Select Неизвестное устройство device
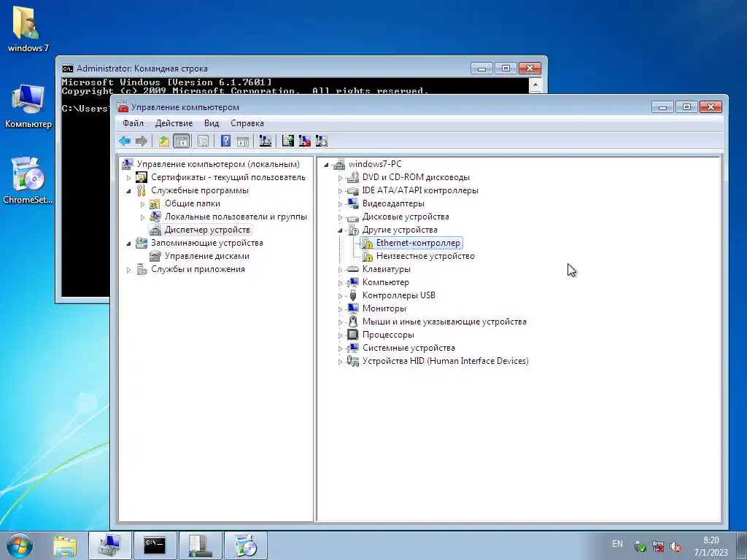 425,256
